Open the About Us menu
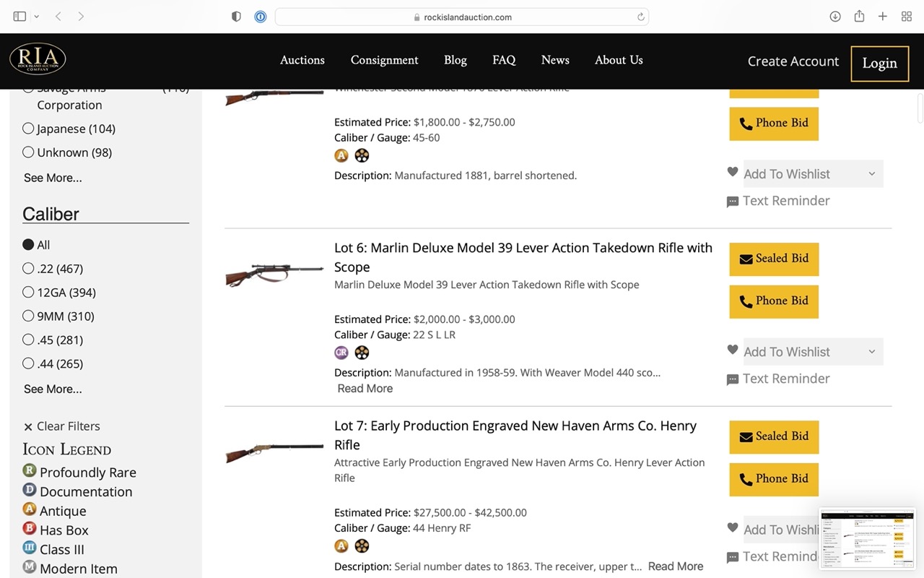The image size is (924, 578). coord(619,60)
